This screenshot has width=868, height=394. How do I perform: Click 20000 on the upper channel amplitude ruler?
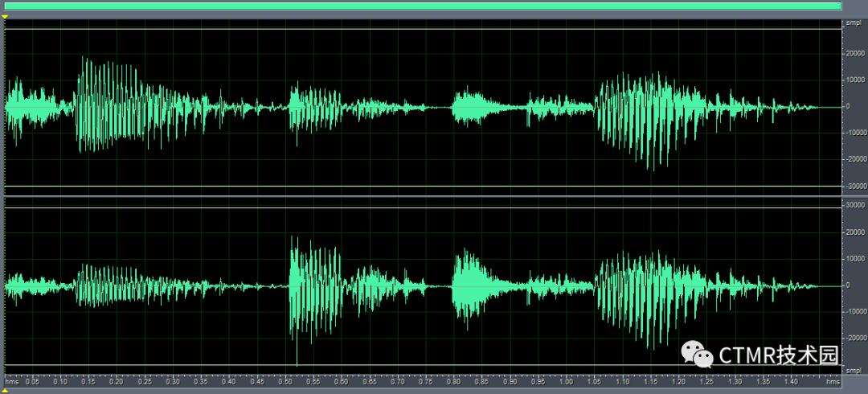click(856, 54)
